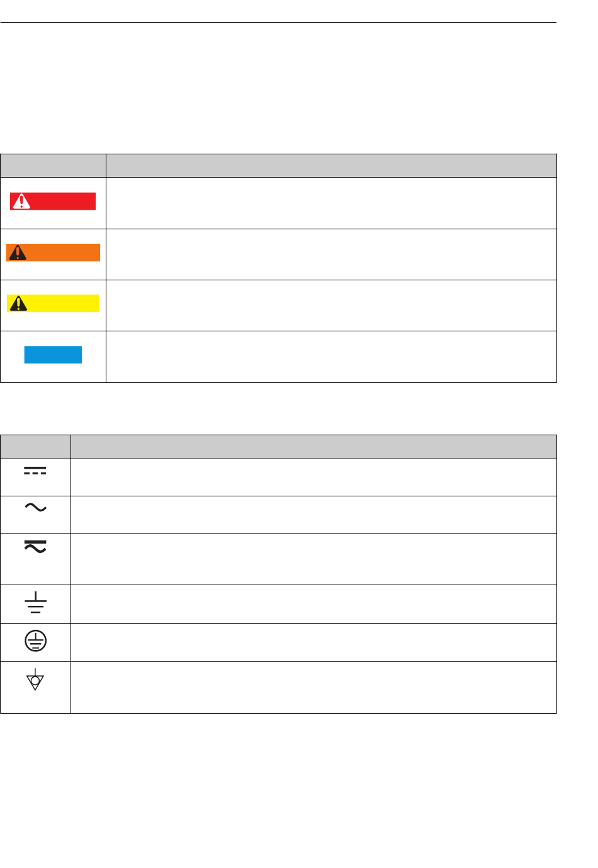Click the ground connection symbol
This screenshot has height=868, width=598.
pos(35,603)
